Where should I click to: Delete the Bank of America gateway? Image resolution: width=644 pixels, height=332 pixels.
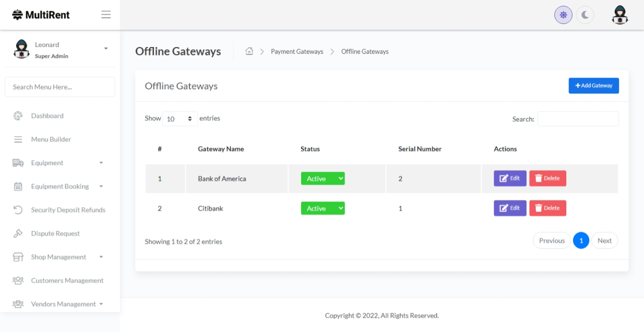click(547, 179)
